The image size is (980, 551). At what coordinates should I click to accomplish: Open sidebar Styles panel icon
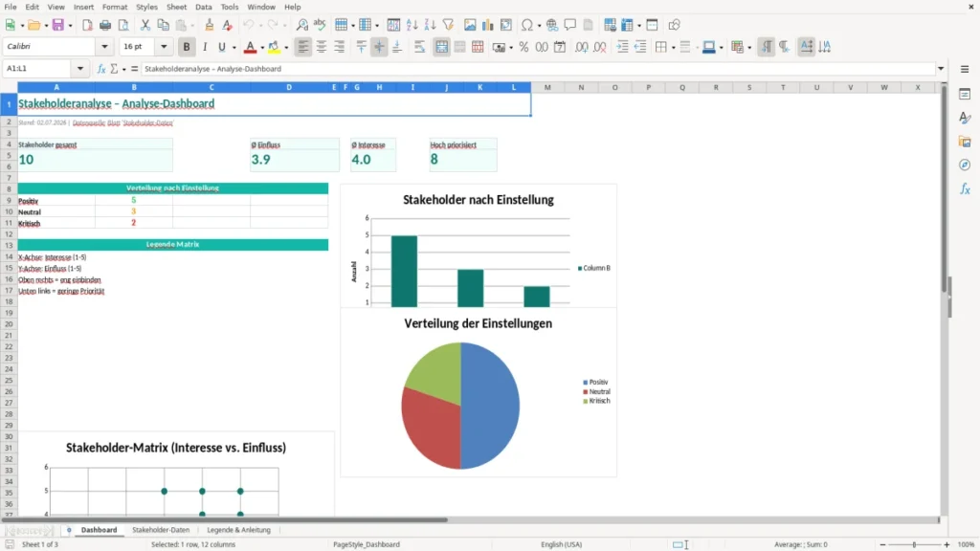point(965,118)
